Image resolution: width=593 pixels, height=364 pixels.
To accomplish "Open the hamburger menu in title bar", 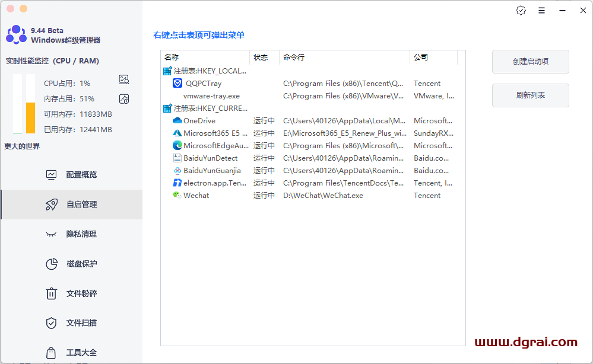I will point(541,11).
